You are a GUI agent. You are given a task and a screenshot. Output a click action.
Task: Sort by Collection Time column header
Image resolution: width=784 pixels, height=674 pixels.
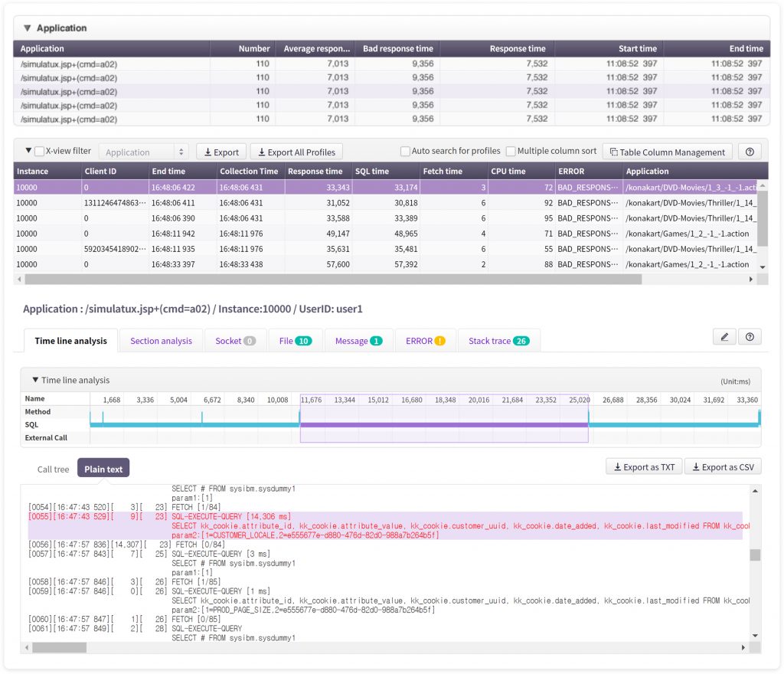[250, 171]
